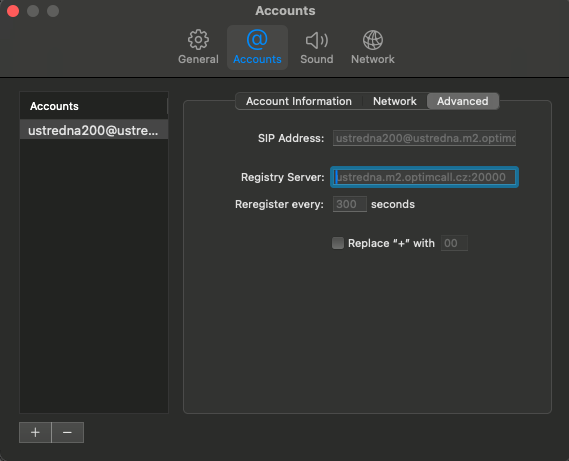Switch to the Account Information tab
The height and width of the screenshot is (461, 569).
click(299, 101)
